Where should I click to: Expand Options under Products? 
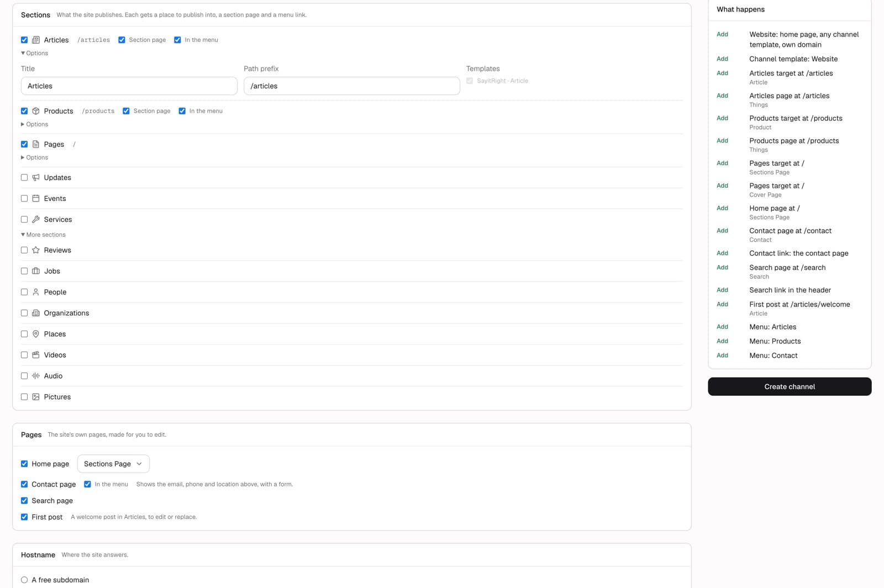coord(35,124)
